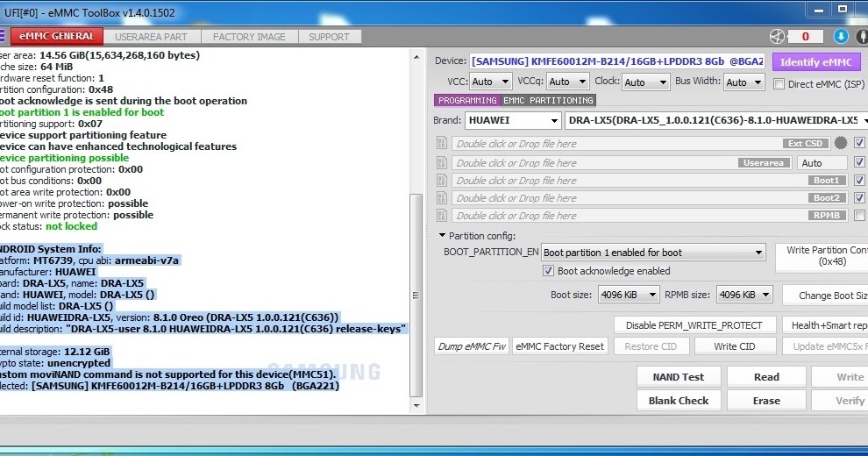Viewport: 868px width, 456px height.
Task: Click the Boot1 file drop field
Action: click(x=650, y=181)
